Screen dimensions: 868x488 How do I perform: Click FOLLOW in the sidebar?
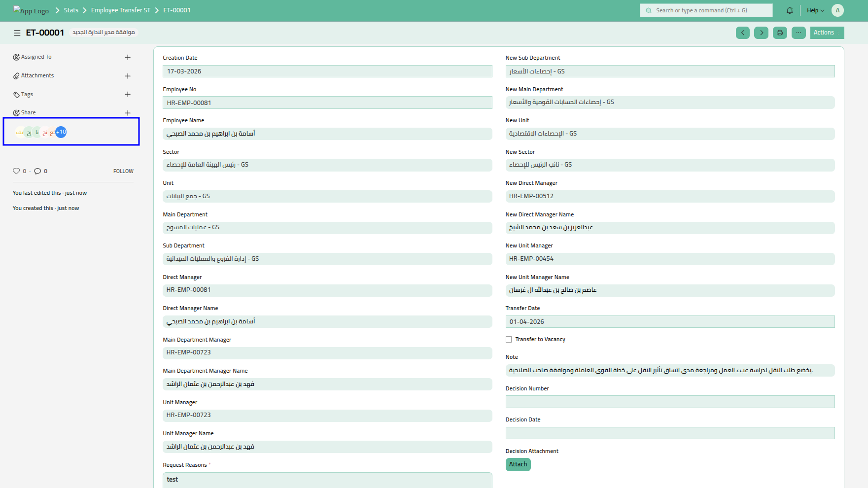click(x=123, y=171)
